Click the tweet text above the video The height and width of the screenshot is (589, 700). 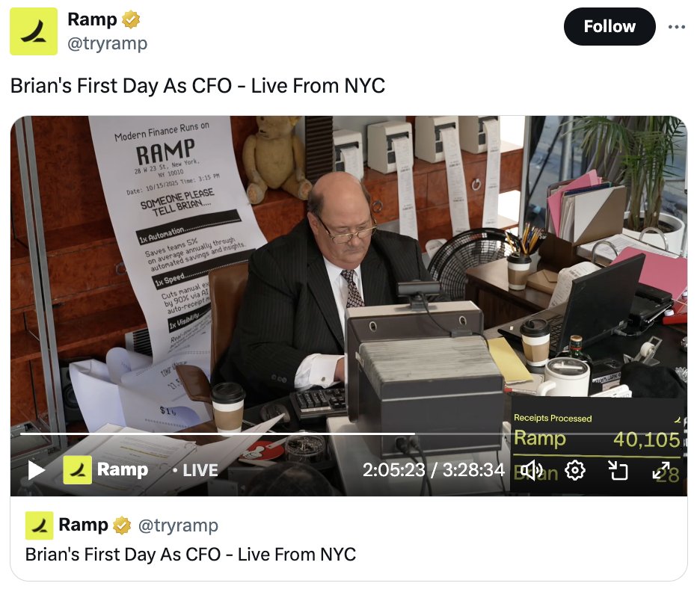197,86
